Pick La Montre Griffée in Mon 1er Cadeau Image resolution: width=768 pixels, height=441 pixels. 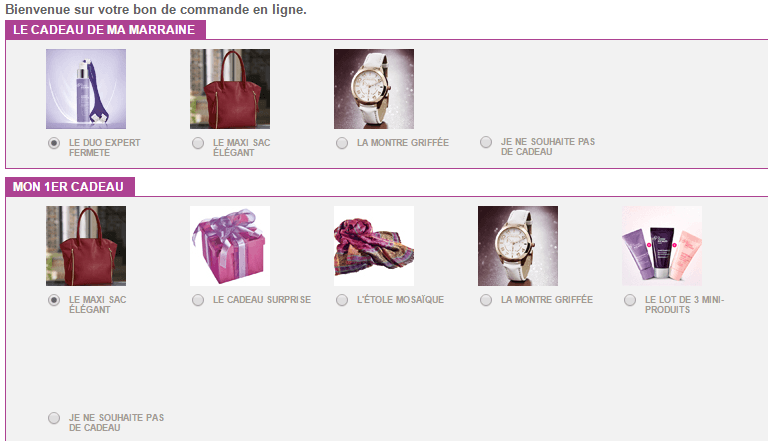(x=486, y=300)
